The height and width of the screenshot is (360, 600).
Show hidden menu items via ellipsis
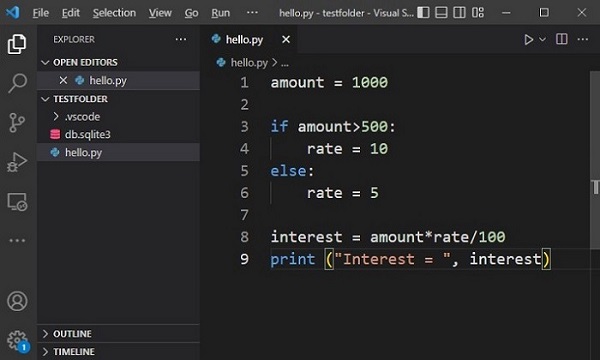(252, 13)
